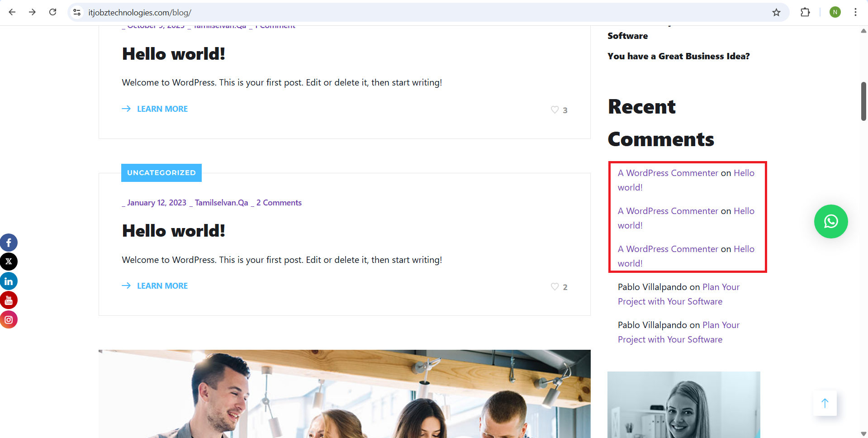The height and width of the screenshot is (438, 868).
Task: Click the scroll-to-top arrow button
Action: pyautogui.click(x=825, y=403)
